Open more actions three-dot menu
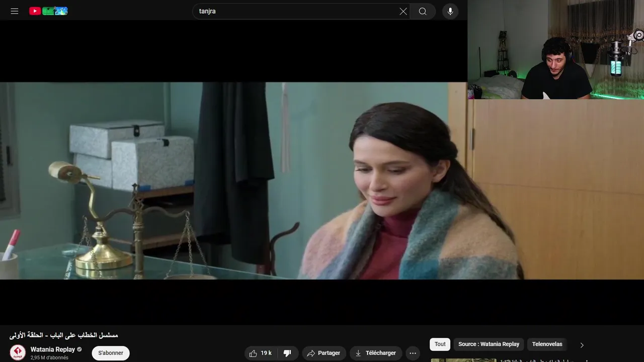Viewport: 644px width, 362px height. [413, 353]
